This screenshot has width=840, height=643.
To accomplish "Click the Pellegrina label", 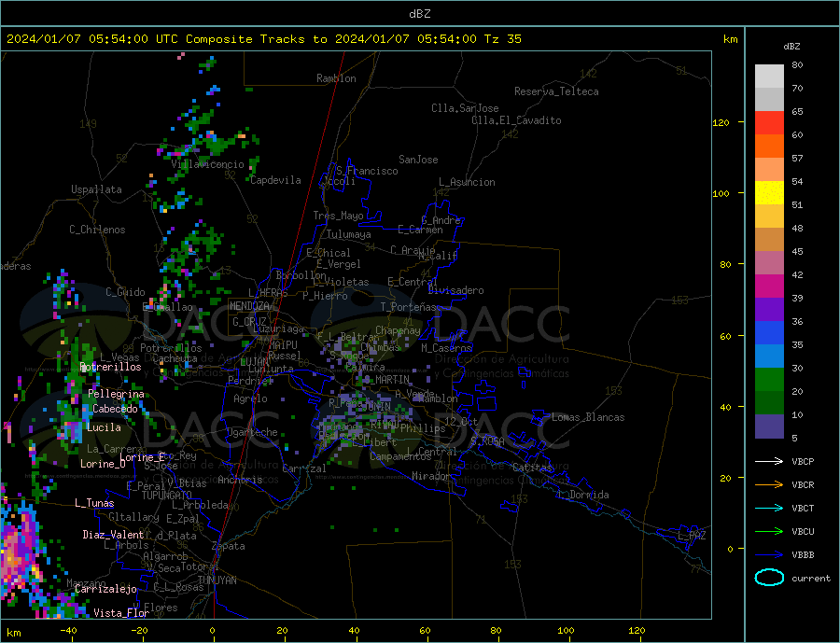I will click(117, 394).
